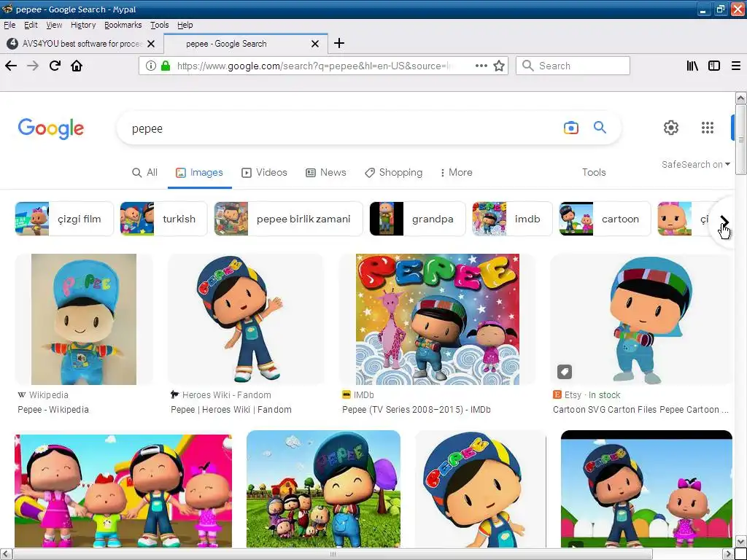Open the Edit menu
Image resolution: width=747 pixels, height=560 pixels.
pyautogui.click(x=31, y=25)
